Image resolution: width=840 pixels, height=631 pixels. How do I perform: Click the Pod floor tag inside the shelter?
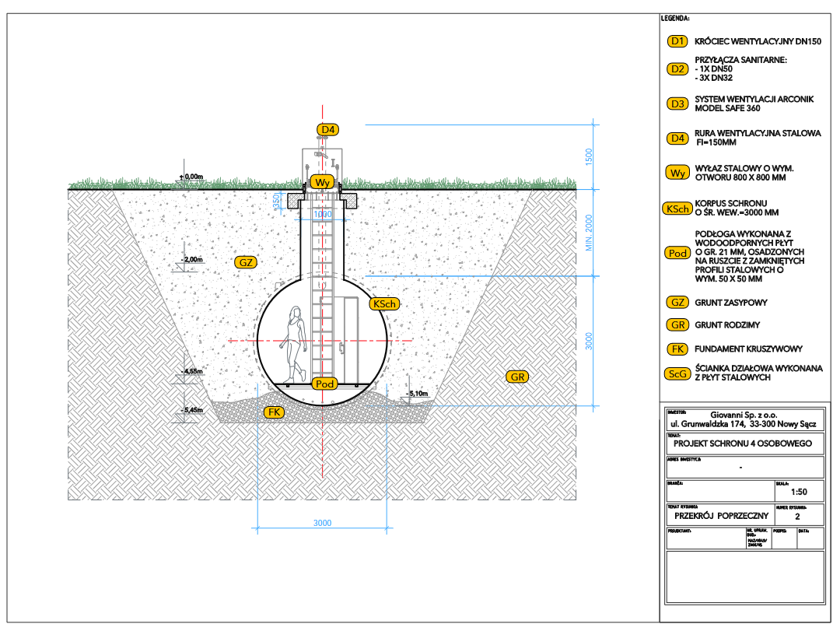pyautogui.click(x=323, y=384)
